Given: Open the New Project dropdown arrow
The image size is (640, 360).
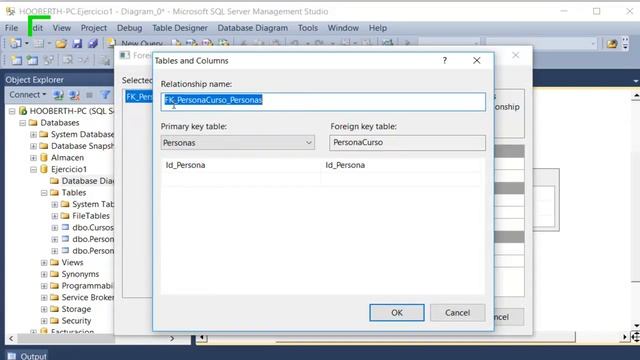Looking at the screenshot, I should (x=27, y=43).
